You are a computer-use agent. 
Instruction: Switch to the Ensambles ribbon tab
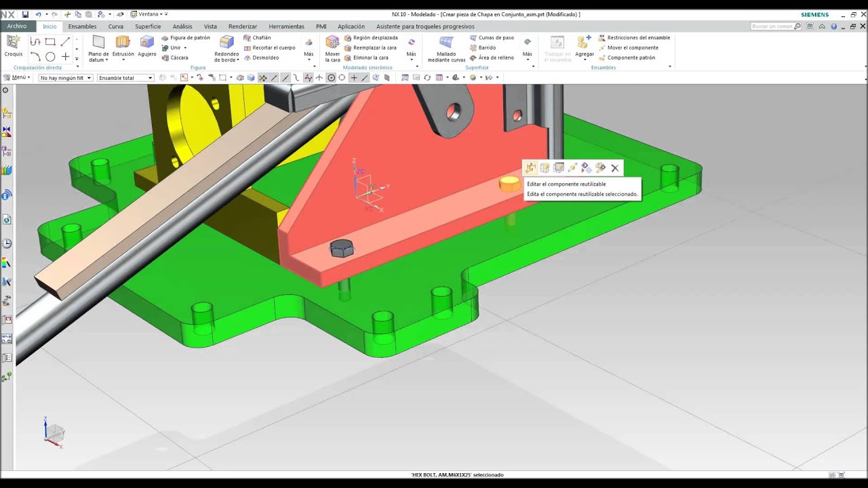point(82,26)
